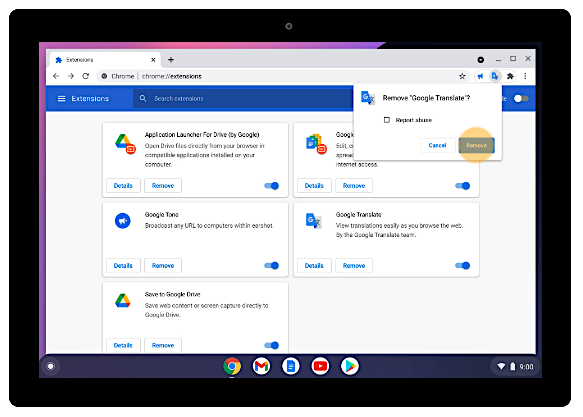Image resolution: width=583 pixels, height=417 pixels.
Task: Click the battery status icon
Action: coord(513,366)
